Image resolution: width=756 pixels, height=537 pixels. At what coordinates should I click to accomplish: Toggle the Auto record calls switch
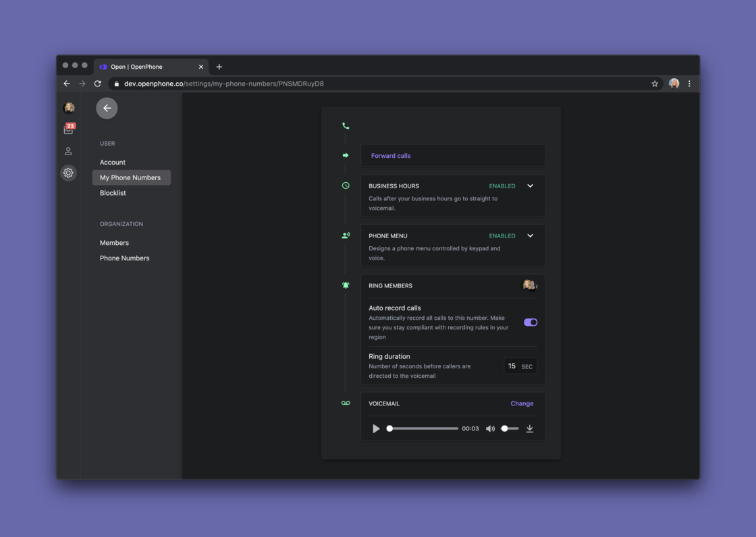[531, 322]
